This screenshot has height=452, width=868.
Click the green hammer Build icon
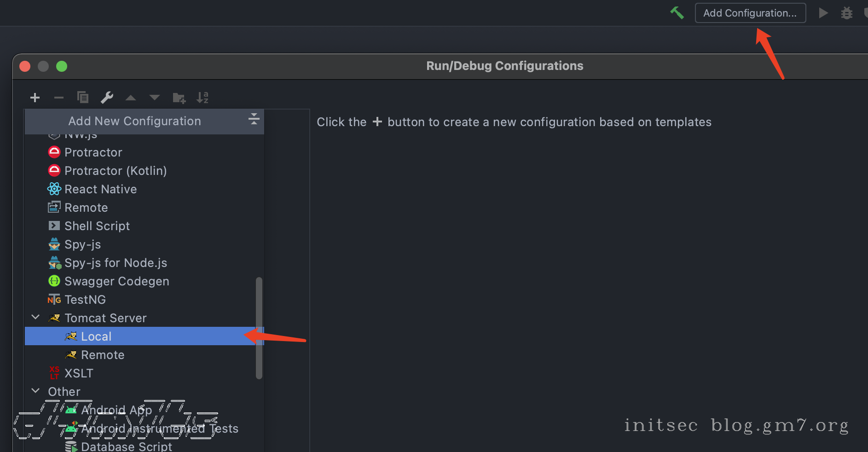pos(677,13)
